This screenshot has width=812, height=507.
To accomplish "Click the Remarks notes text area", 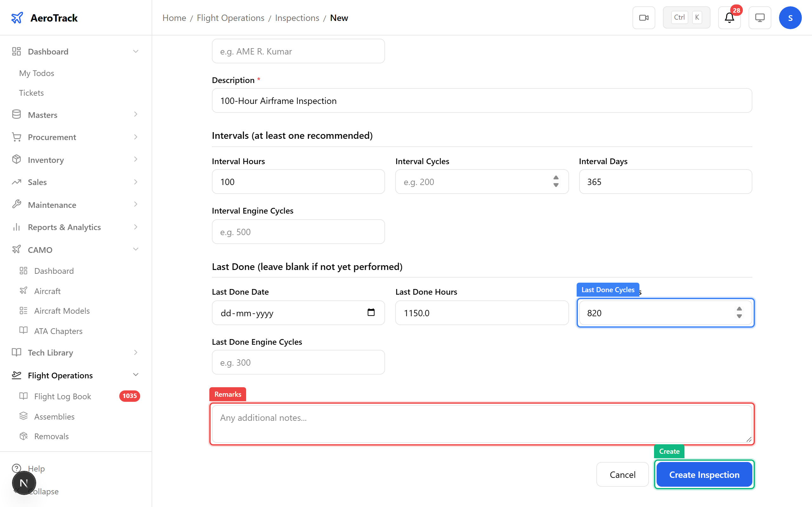I will [x=481, y=424].
